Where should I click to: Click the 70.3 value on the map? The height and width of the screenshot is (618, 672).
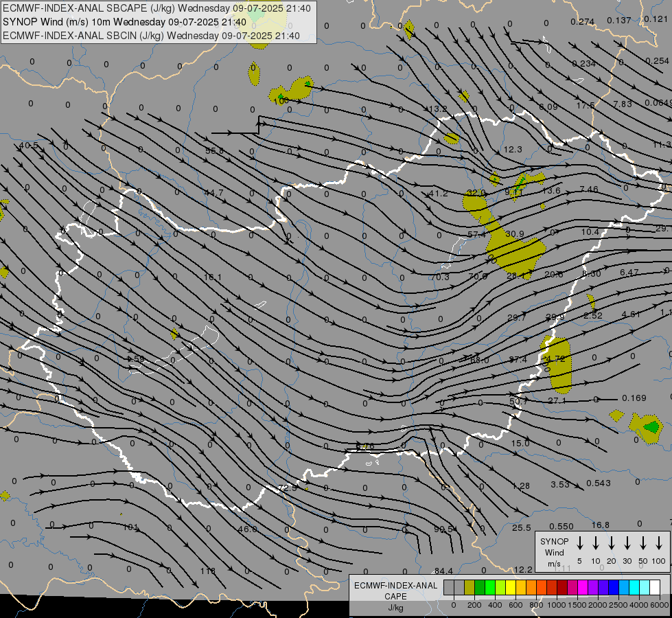(440, 277)
